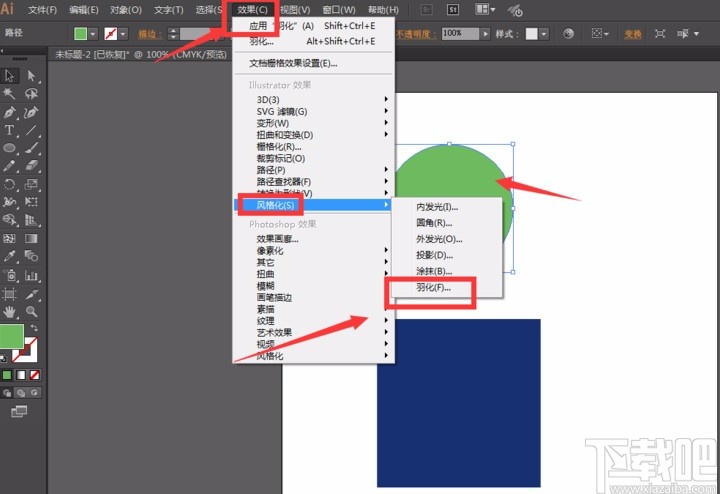
Task: Click the 变换 transform link
Action: point(633,34)
